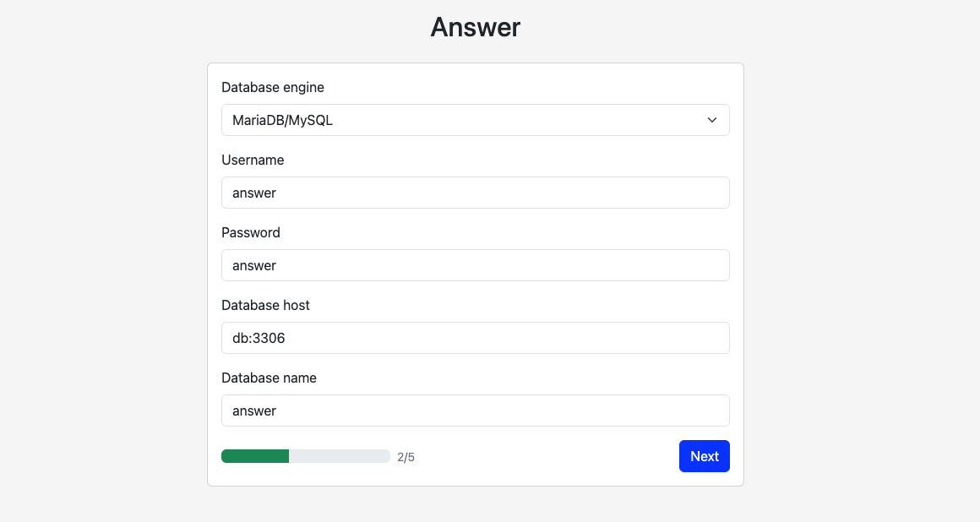
Task: Click the Database engine label
Action: click(272, 87)
